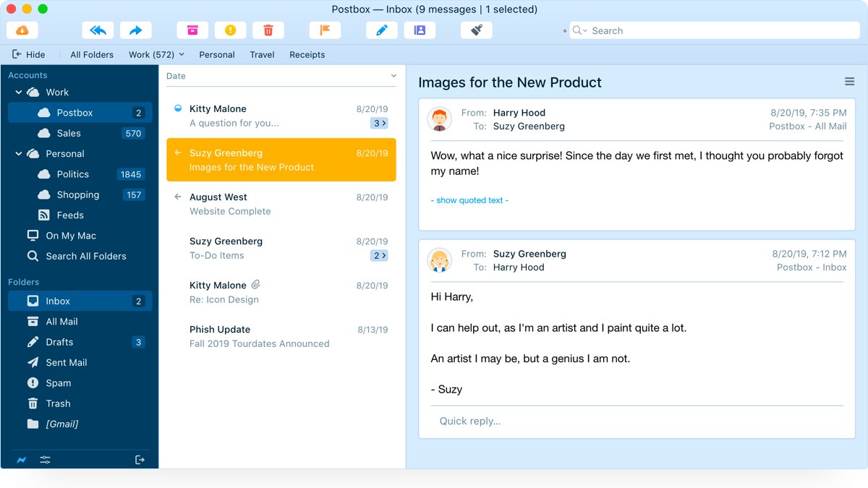868x488 pixels.
Task: Open Suzy Greenberg To-Do Items message
Action: click(281, 248)
